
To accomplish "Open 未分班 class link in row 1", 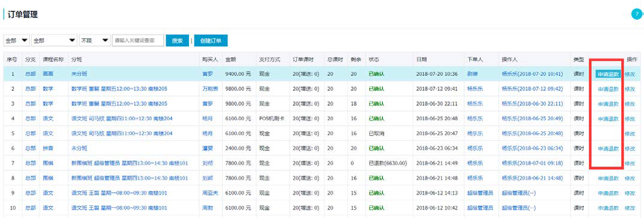I will click(x=79, y=74).
